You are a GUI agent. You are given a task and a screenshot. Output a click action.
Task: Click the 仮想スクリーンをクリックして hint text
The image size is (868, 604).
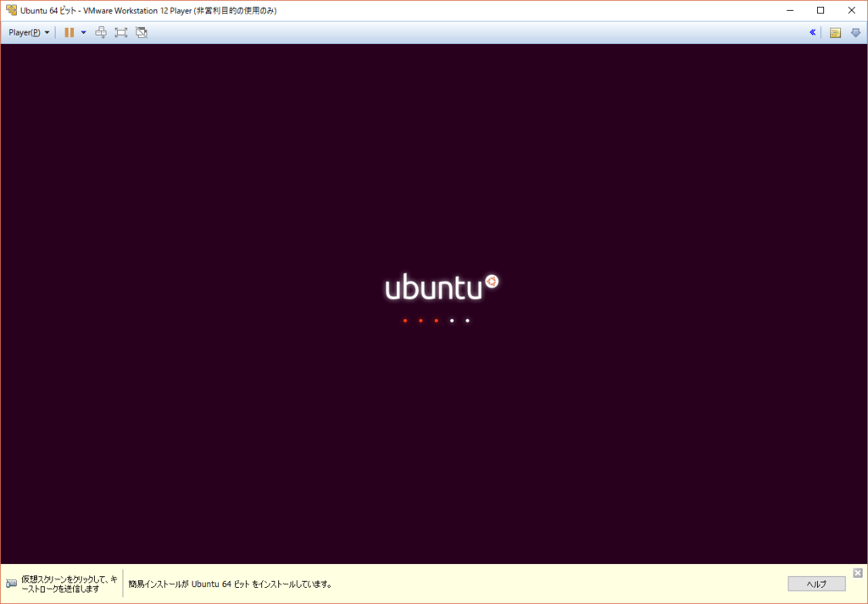tap(70, 584)
